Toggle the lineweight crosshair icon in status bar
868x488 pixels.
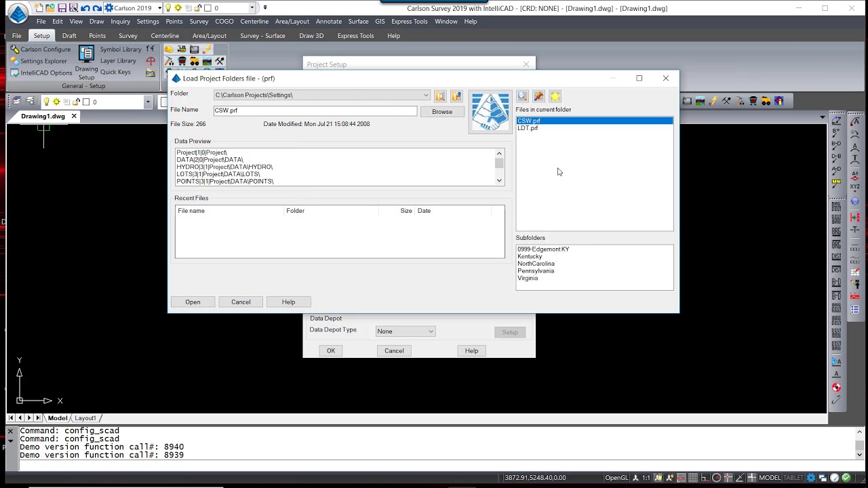point(751,478)
